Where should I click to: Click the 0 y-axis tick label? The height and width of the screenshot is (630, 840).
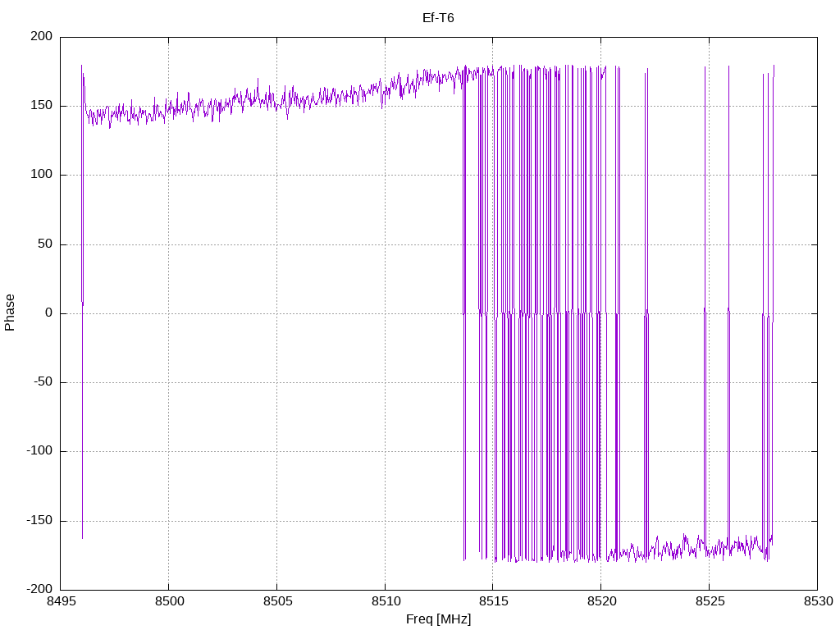coord(48,313)
